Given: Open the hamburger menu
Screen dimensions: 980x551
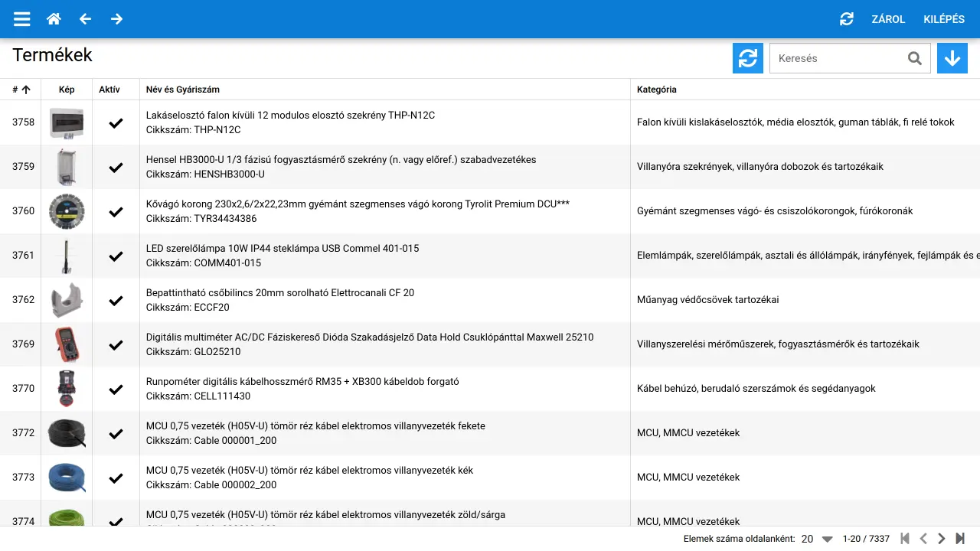Looking at the screenshot, I should [x=21, y=19].
